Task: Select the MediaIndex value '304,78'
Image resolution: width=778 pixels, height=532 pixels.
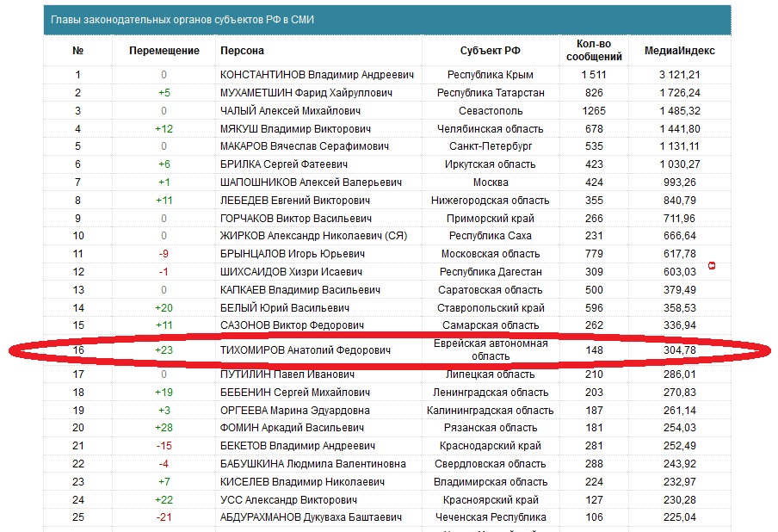Action: pyautogui.click(x=680, y=350)
